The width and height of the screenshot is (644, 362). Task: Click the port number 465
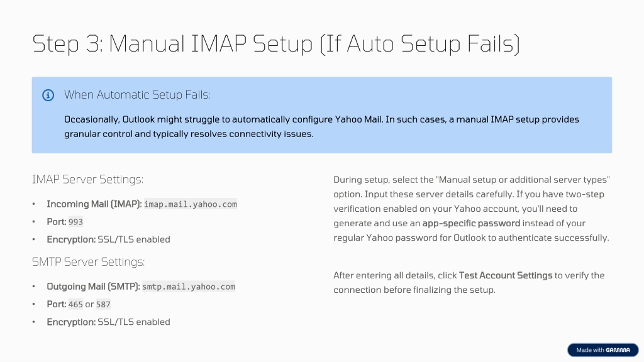75,304
